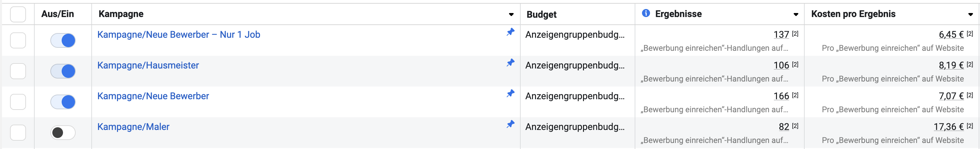980x149 pixels.
Task: Click pin icon on Nur 1 Job campaign
Action: [x=511, y=32]
